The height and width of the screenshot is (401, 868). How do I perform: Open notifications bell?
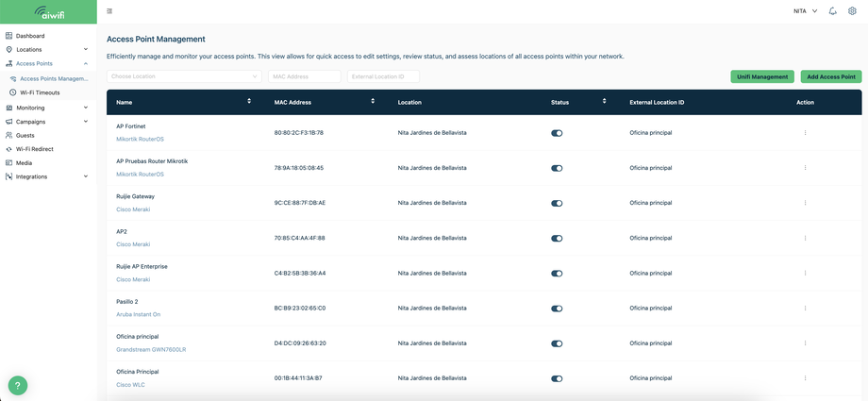(832, 11)
